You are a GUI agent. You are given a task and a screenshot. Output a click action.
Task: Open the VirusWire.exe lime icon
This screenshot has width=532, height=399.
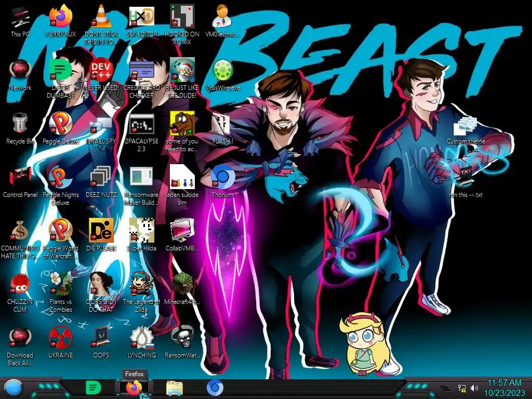tap(222, 70)
